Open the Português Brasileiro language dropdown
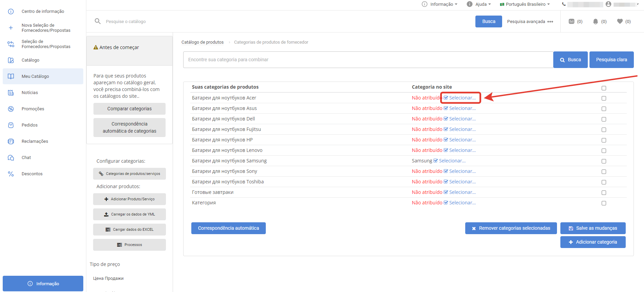Viewport: 644px width, 292px height. [525, 4]
